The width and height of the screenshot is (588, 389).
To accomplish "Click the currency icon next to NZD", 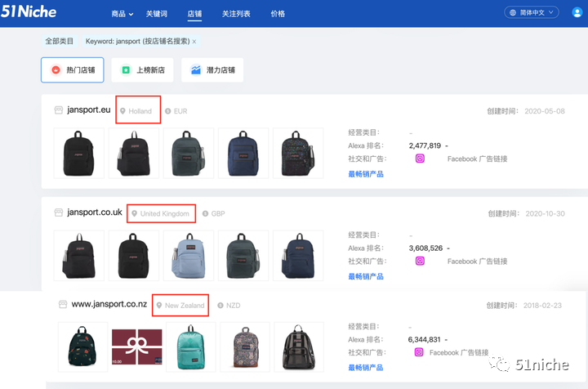I will tap(220, 306).
